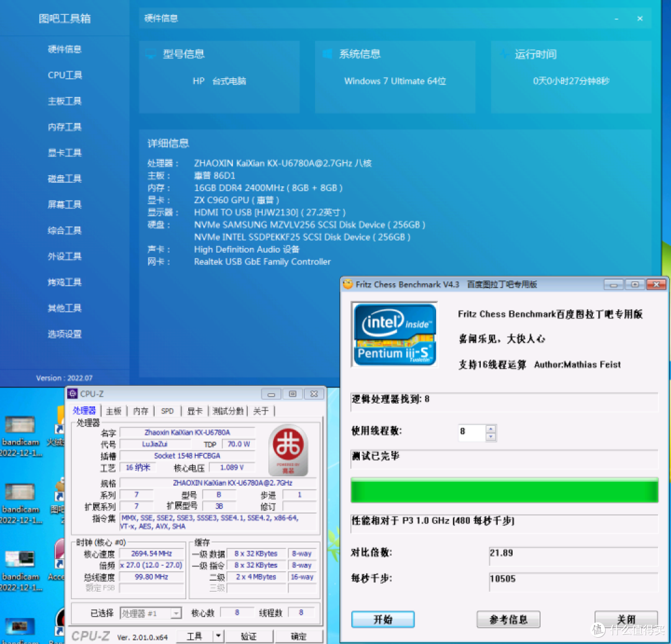The width and height of the screenshot is (671, 644).
Task: Click the CPU-Z maximize button
Action: click(x=293, y=394)
